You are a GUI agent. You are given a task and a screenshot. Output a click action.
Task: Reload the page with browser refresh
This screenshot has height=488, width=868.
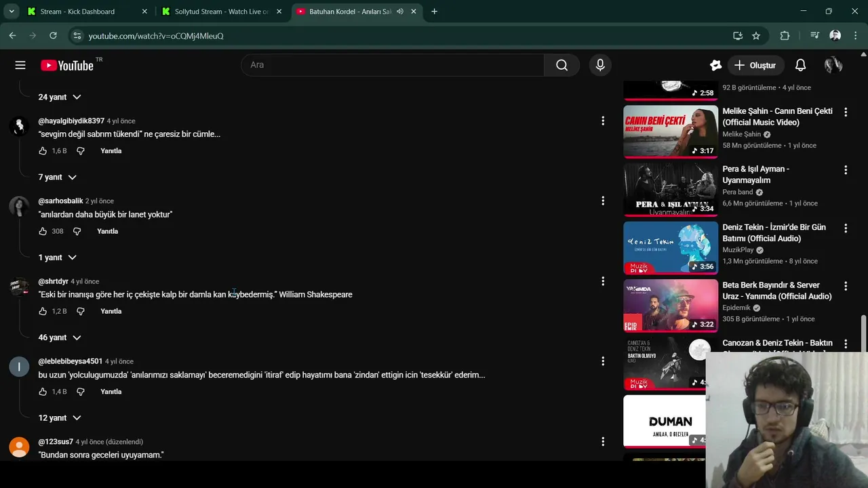[53, 35]
